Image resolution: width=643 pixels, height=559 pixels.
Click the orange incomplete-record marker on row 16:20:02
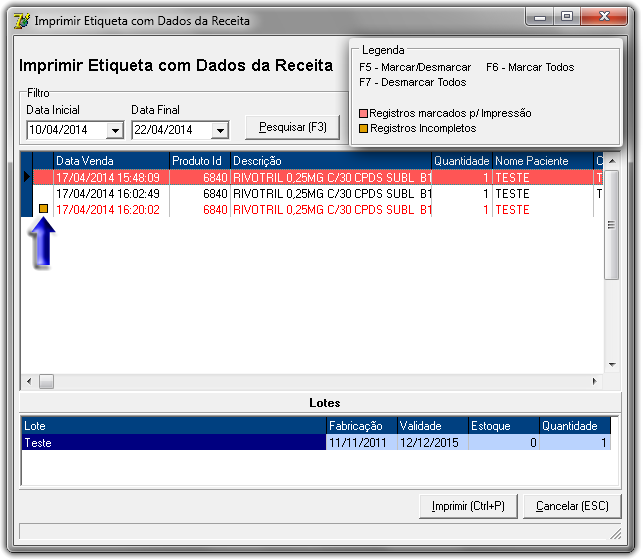pyautogui.click(x=43, y=209)
